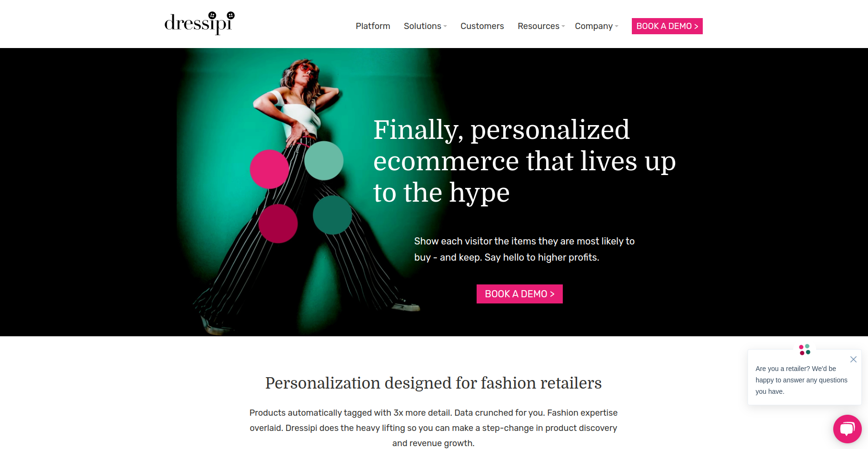Click the dark crimson circle on hero
Image resolution: width=868 pixels, height=449 pixels.
[x=278, y=224]
